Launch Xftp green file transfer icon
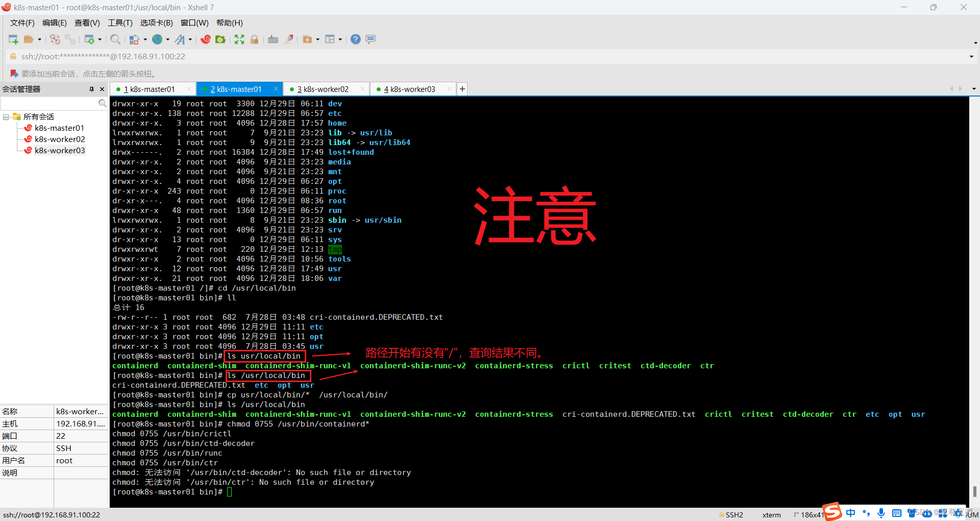Image resolution: width=980 pixels, height=521 pixels. coord(220,39)
